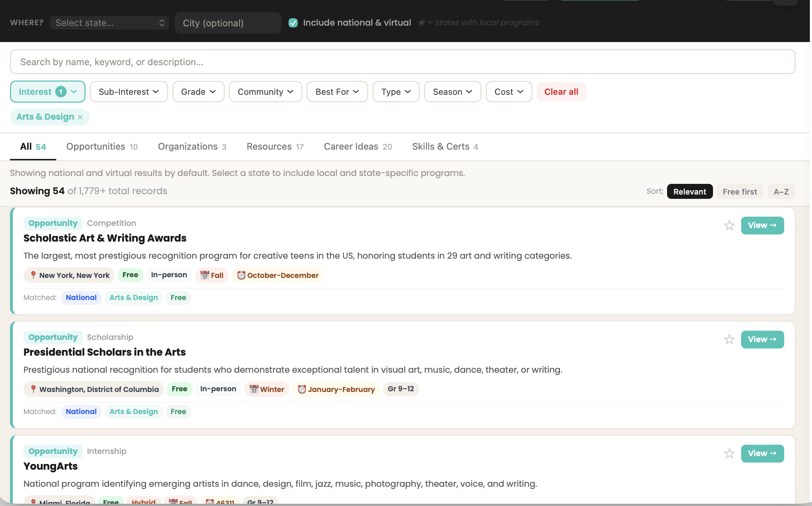Focus the City (optional) field
The height and width of the screenshot is (506, 812).
pos(228,23)
